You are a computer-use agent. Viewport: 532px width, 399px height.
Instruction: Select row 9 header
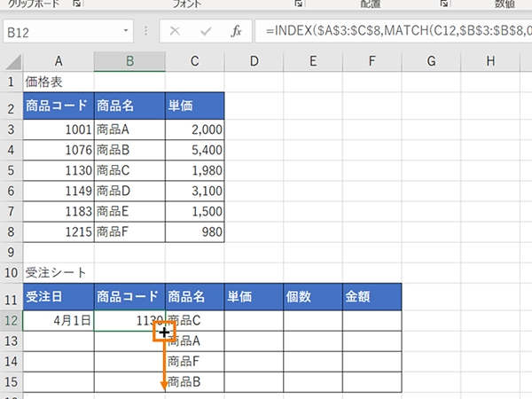12,253
